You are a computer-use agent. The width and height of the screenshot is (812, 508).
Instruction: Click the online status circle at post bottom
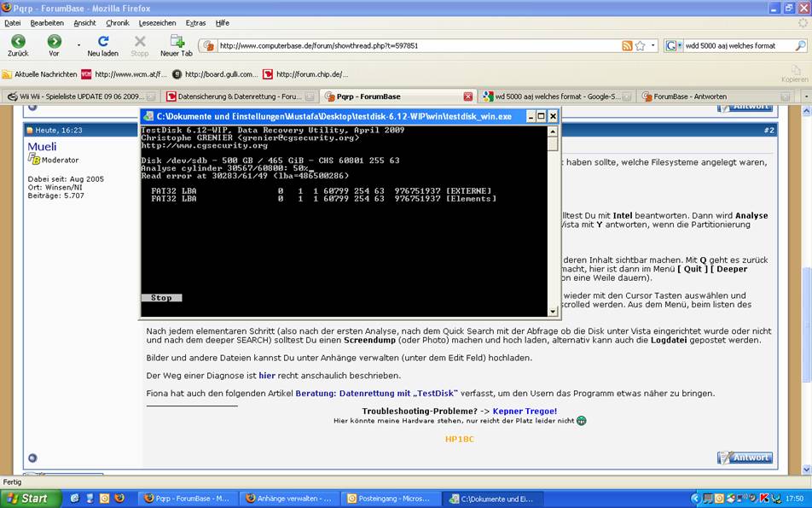[x=32, y=458]
